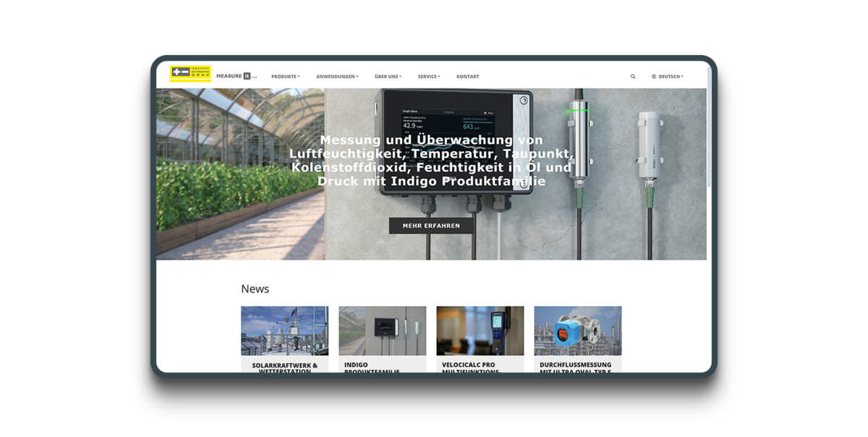Click the solar power plant thumbnail image
The height and width of the screenshot is (437, 868).
(x=284, y=331)
